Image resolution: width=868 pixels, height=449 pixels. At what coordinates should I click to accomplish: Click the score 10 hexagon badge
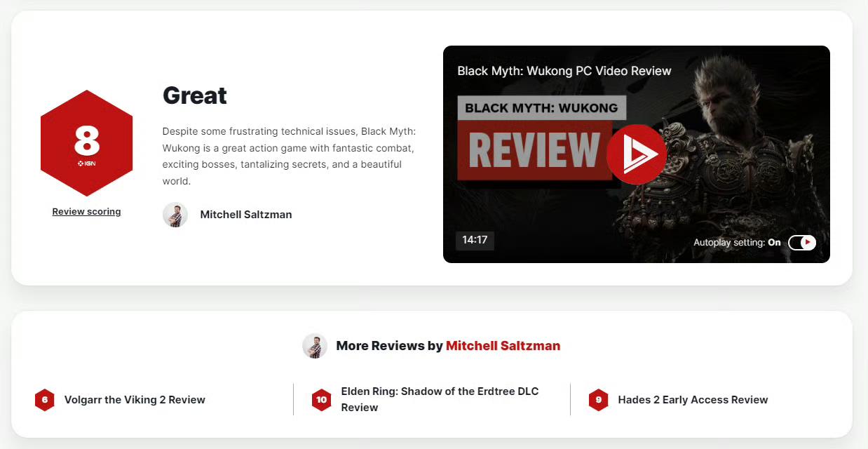[322, 400]
